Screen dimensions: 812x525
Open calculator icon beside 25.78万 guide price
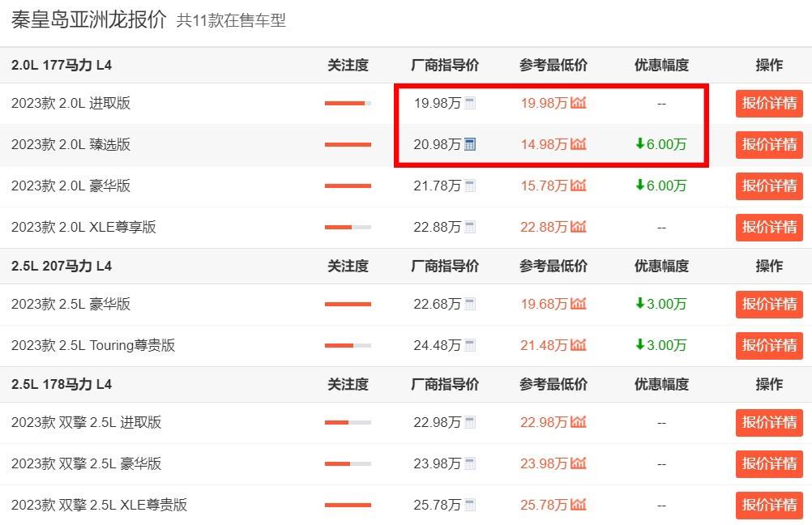(470, 505)
